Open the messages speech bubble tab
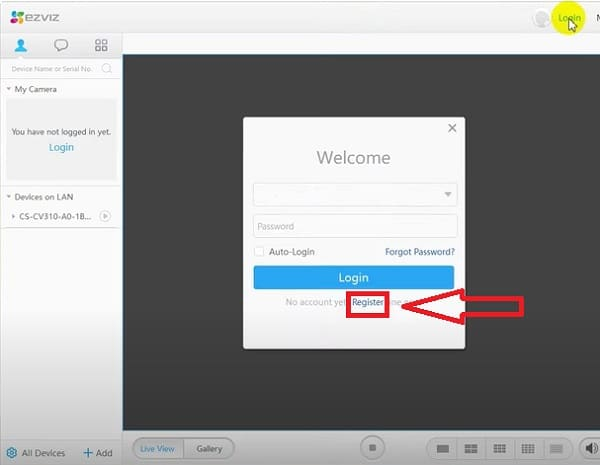Viewport: 600px width, 465px height. point(61,45)
